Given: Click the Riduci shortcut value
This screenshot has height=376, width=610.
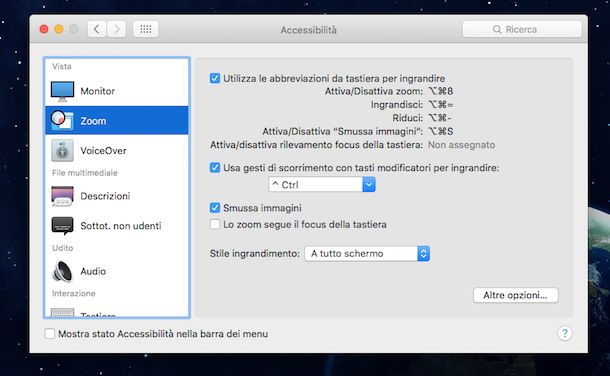Looking at the screenshot, I should click(440, 118).
